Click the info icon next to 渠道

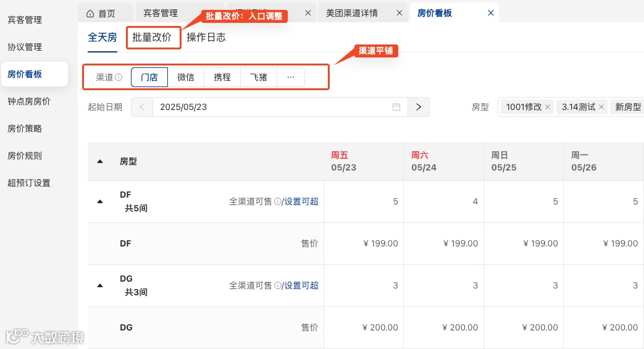tap(119, 78)
